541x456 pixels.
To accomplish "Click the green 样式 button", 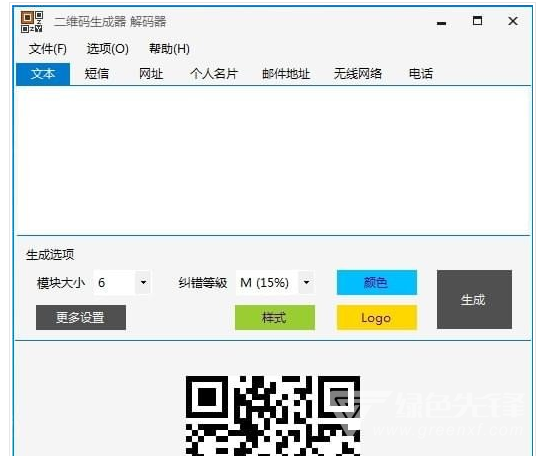I will pos(275,318).
